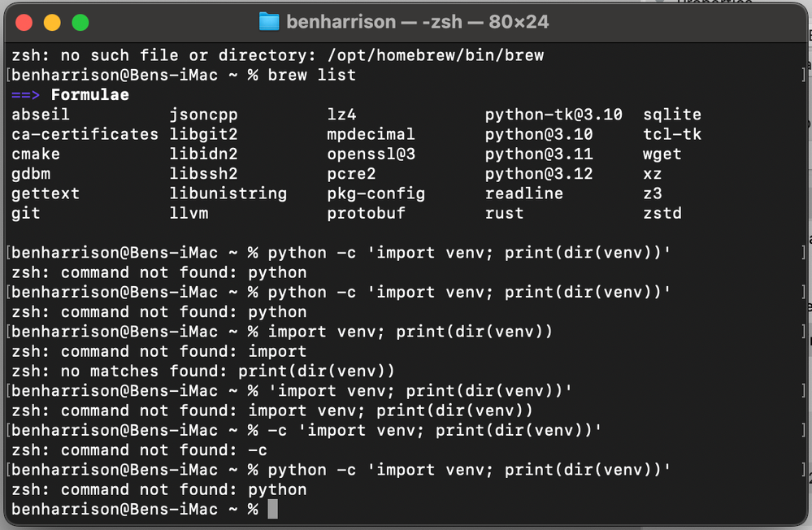Image resolution: width=812 pixels, height=530 pixels.
Task: Click the 'brew list' command text
Action: [x=311, y=76]
